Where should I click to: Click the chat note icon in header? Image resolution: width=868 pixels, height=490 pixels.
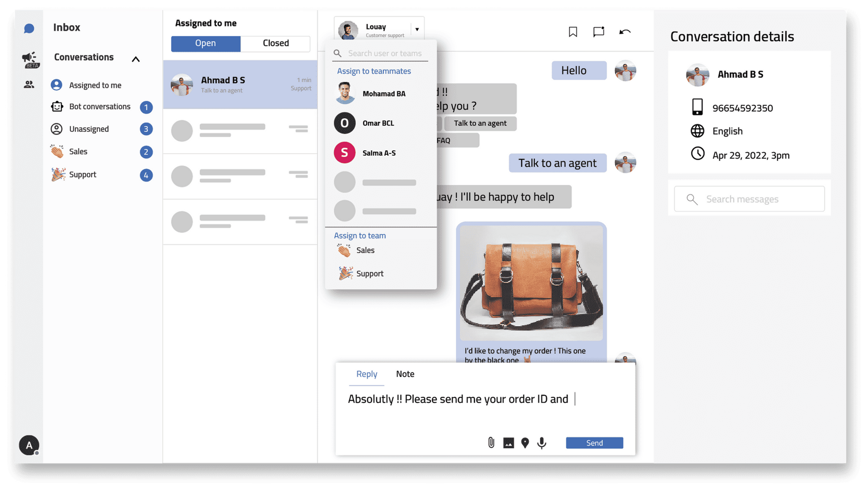[598, 32]
